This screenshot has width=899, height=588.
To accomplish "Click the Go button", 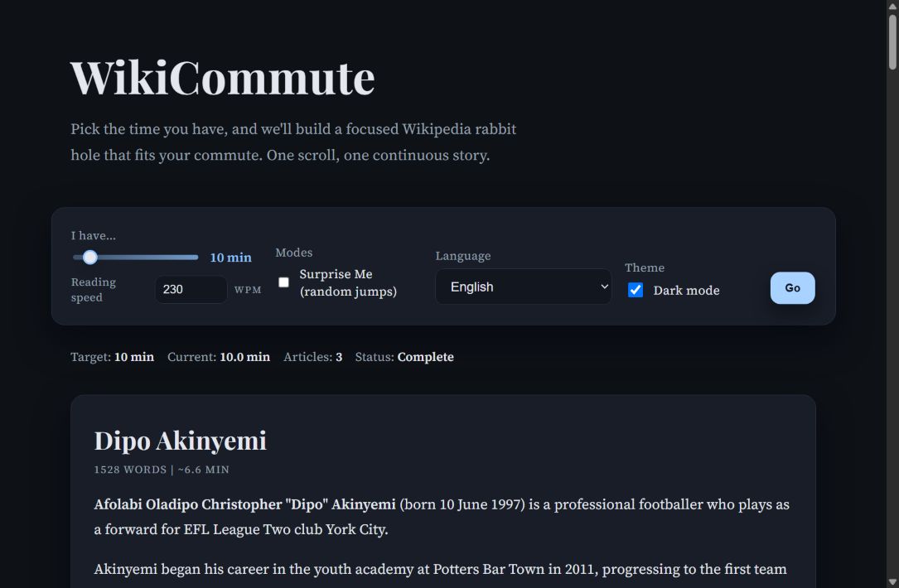I will click(x=792, y=287).
